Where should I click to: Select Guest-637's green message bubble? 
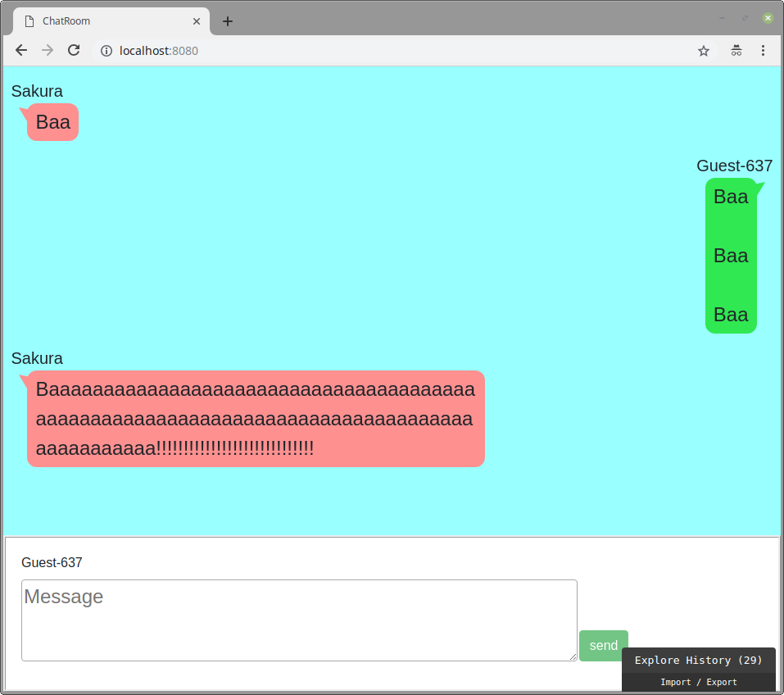coord(730,255)
